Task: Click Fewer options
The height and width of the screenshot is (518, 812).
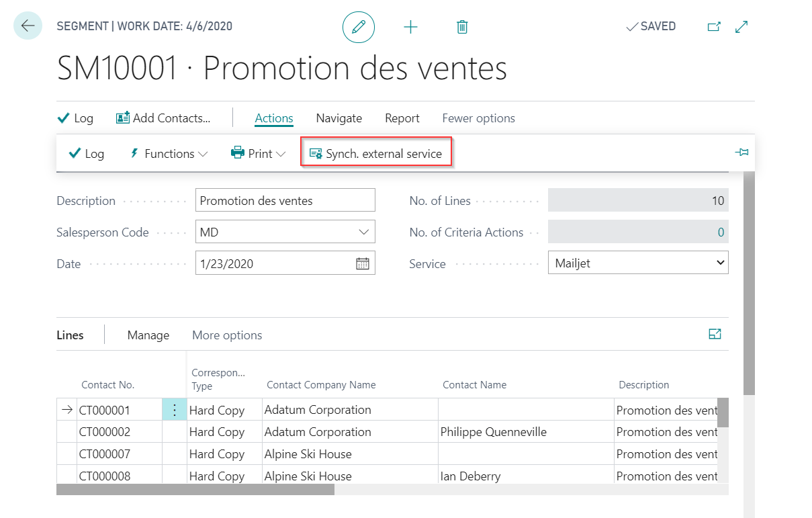Action: tap(479, 118)
